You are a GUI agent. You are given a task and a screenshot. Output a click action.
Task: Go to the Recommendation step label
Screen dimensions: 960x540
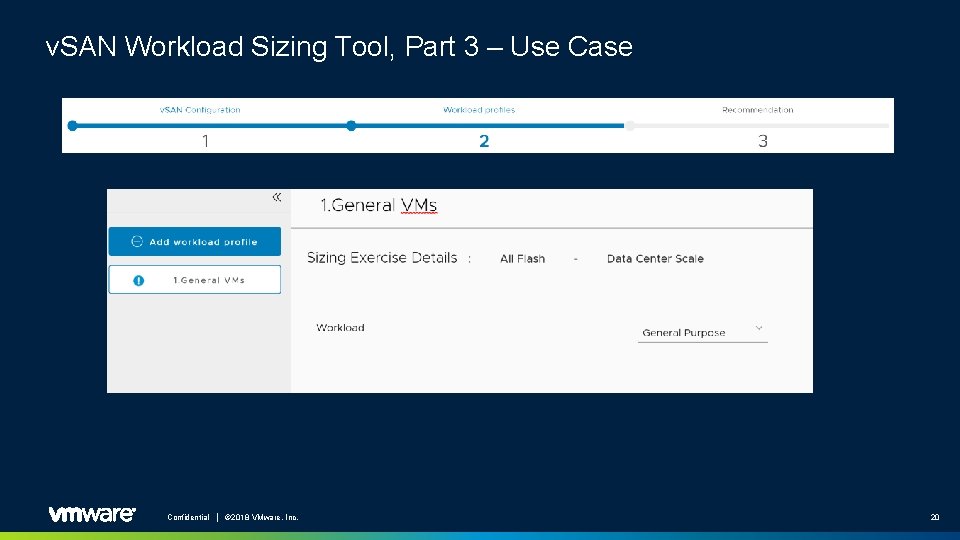758,110
